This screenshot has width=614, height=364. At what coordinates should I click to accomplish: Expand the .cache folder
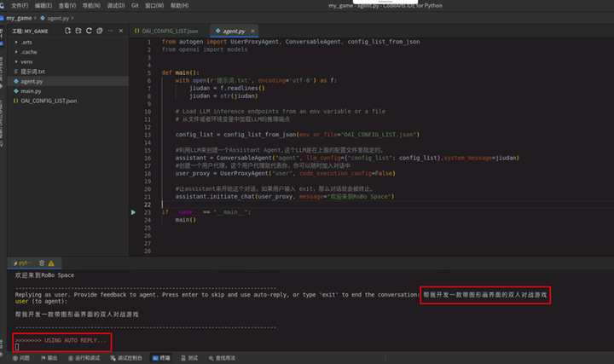[31, 52]
